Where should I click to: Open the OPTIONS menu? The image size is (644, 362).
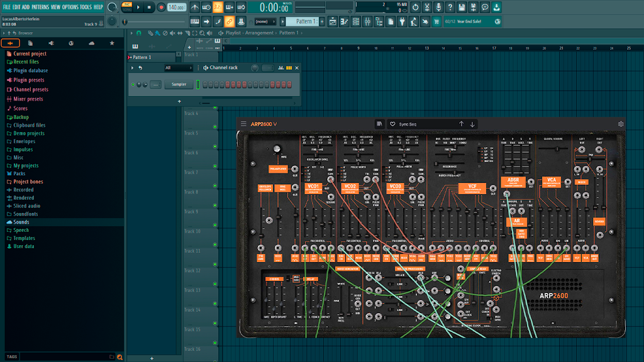point(70,7)
